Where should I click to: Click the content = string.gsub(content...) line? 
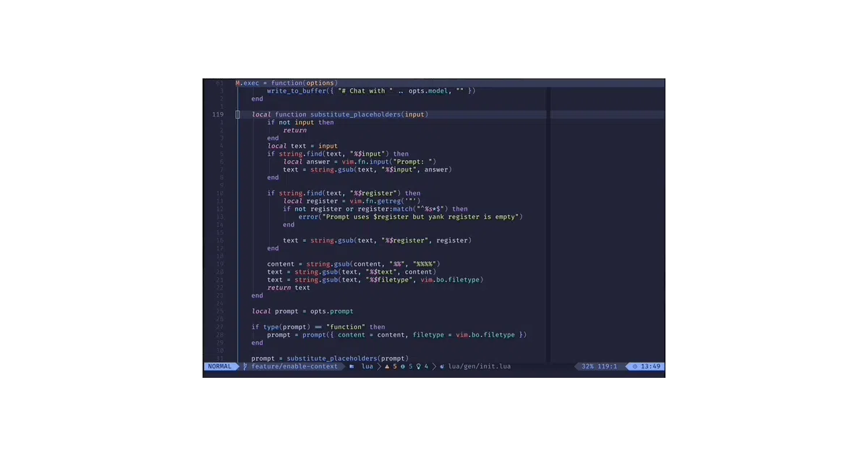click(x=354, y=264)
